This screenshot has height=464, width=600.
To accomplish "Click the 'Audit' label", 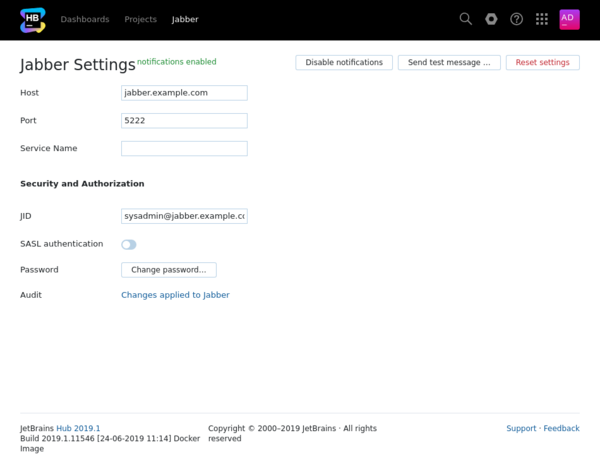I will 31,295.
